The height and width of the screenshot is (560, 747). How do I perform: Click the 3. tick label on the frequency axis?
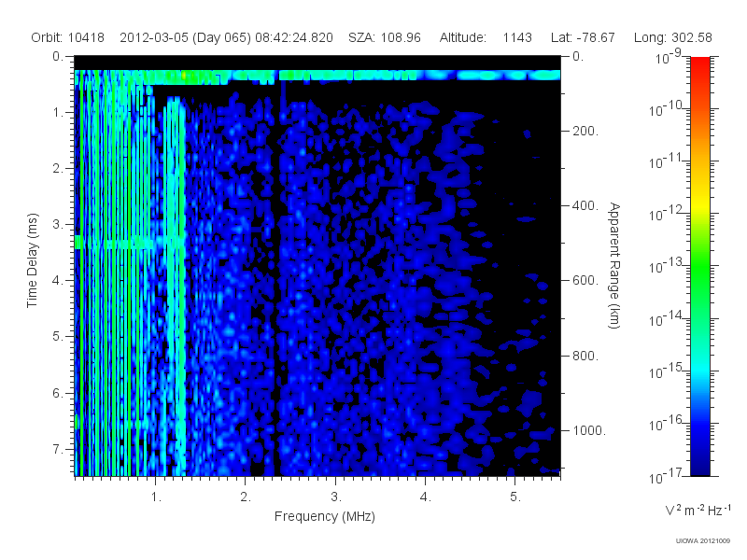click(x=336, y=497)
